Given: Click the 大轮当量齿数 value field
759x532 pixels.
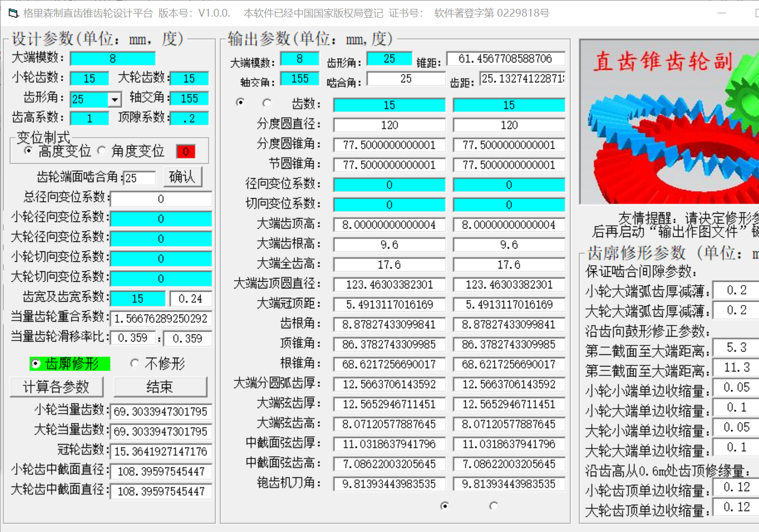Looking at the screenshot, I should pyautogui.click(x=161, y=432).
